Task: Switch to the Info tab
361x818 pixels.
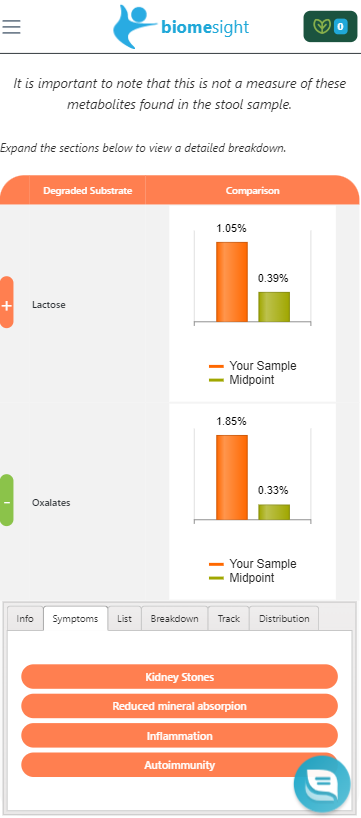Action: (25, 619)
